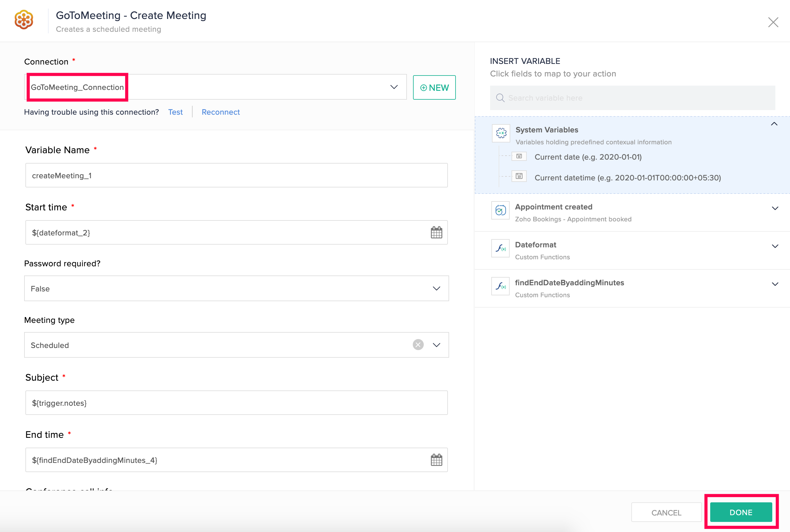Insert the Current date system variable
The height and width of the screenshot is (532, 790).
588,157
